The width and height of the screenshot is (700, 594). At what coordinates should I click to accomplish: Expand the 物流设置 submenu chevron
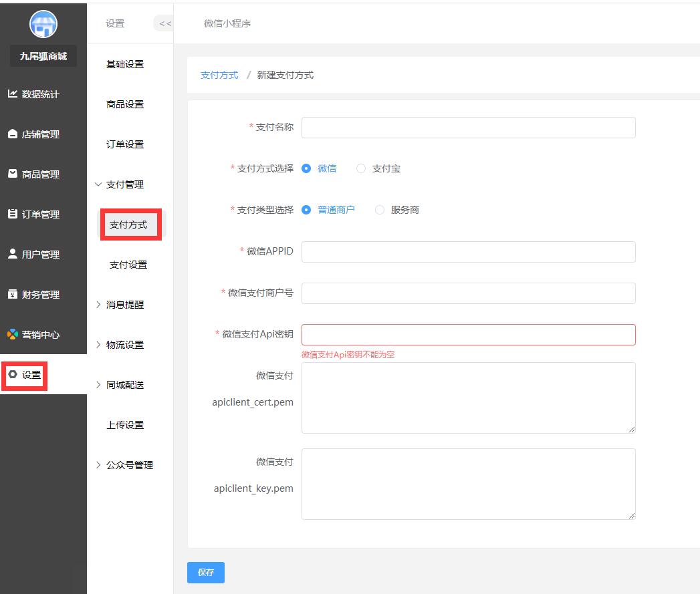point(98,345)
